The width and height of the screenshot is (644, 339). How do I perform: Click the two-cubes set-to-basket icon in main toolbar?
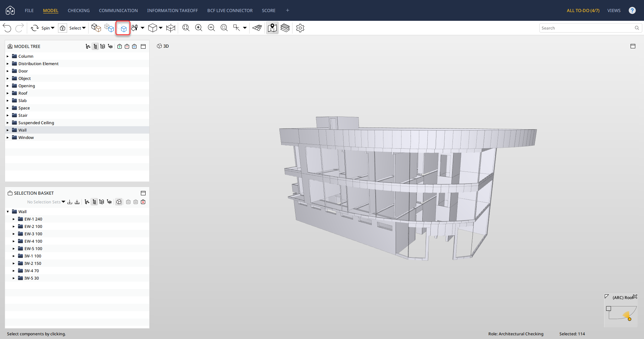[x=96, y=28]
